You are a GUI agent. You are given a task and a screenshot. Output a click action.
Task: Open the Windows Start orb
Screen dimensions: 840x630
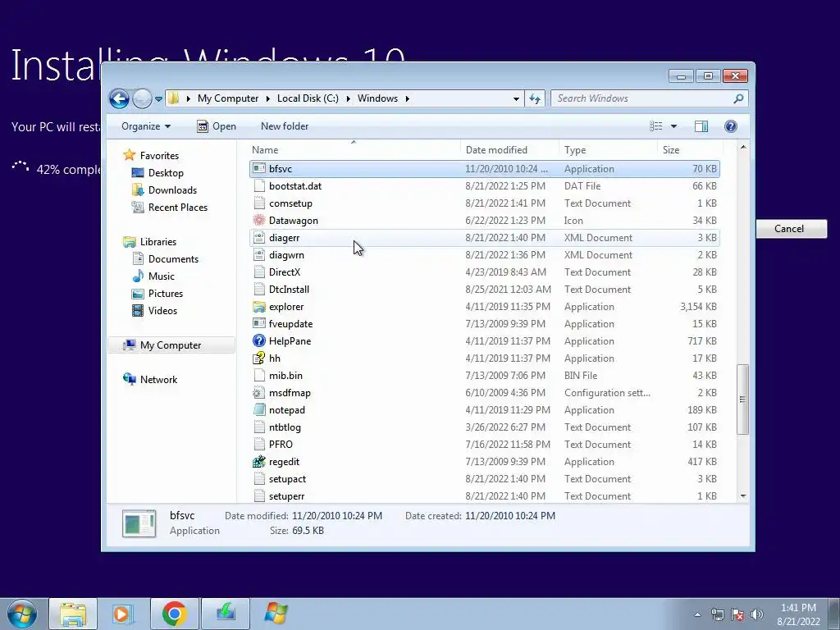pos(22,614)
